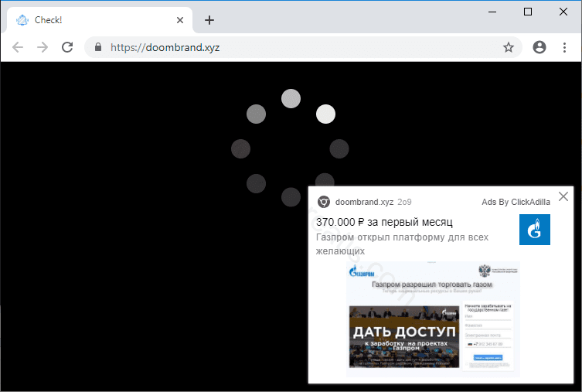This screenshot has height=392, width=582.
Task: Click the Chrome icon in the notification header
Action: 324,202
